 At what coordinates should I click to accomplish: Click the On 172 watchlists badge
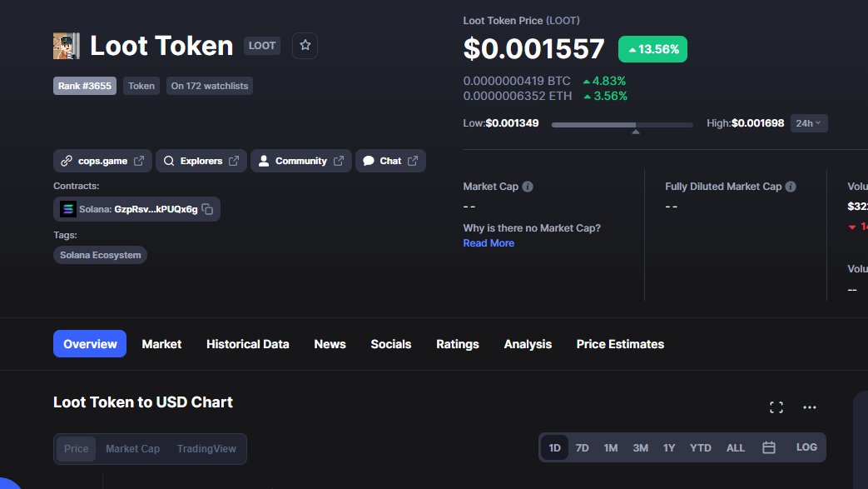(209, 86)
